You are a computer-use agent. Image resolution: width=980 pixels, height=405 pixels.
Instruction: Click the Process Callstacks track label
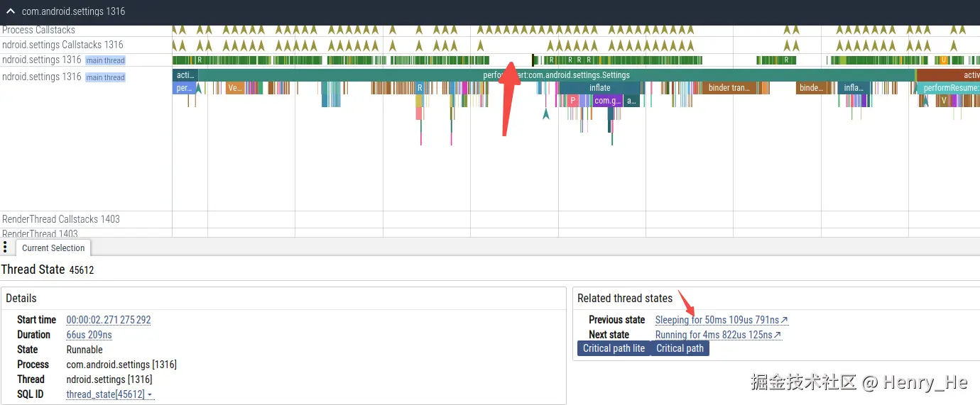38,30
